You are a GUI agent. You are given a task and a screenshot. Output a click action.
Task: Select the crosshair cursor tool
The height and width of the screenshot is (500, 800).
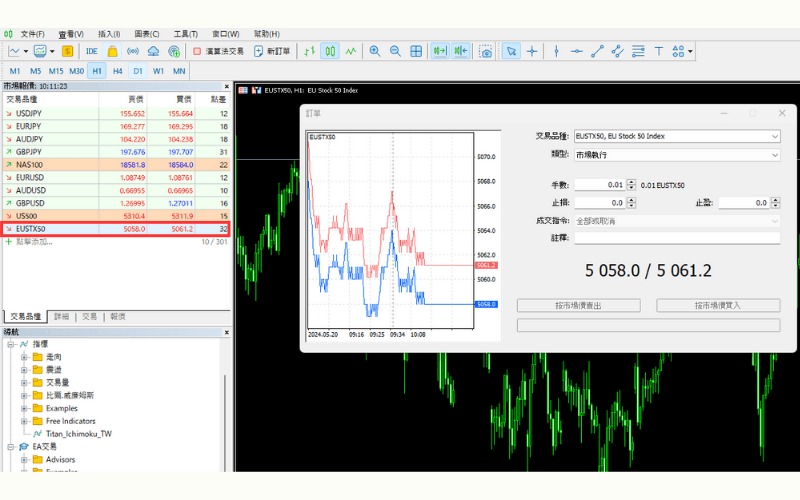532,51
